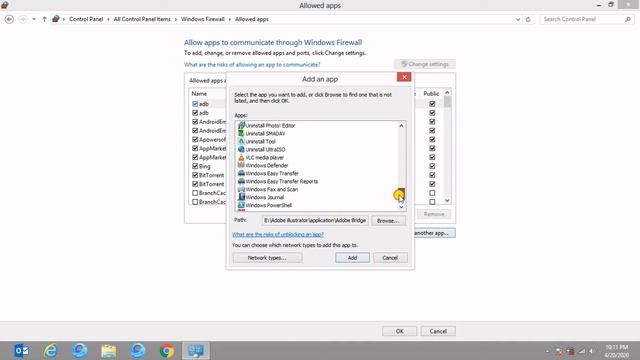
Task: Click the Forward navigation arrow
Action: click(23, 19)
